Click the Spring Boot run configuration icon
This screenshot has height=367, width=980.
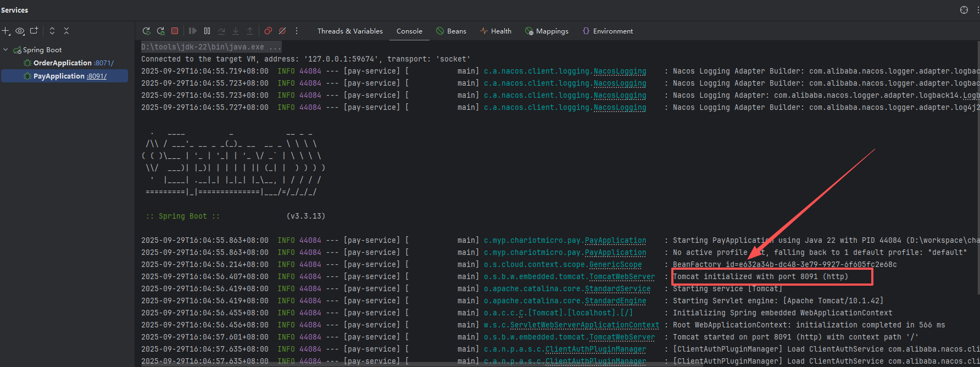(x=17, y=50)
